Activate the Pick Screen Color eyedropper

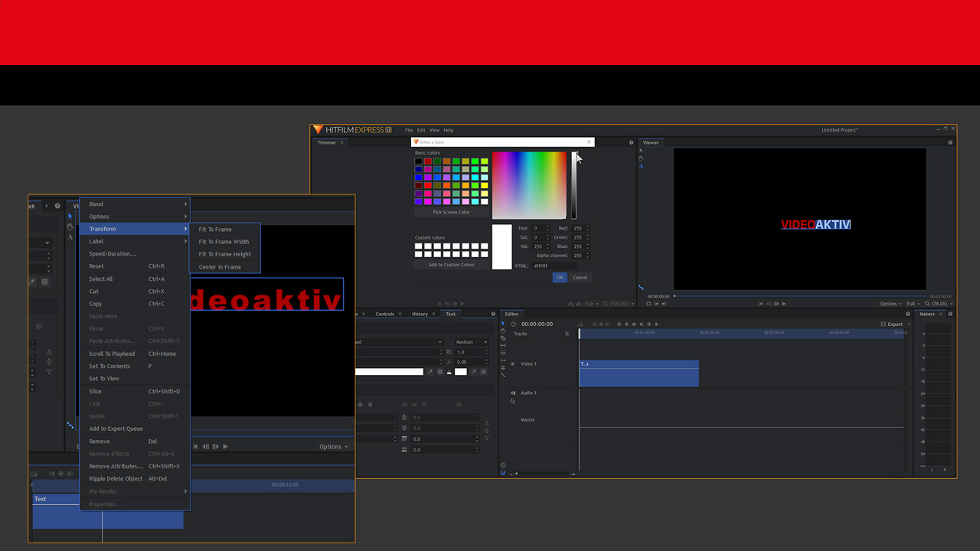452,212
